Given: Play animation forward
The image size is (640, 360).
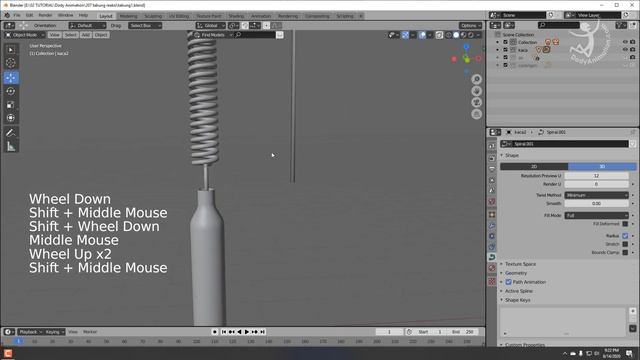Looking at the screenshot, I should coord(247,332).
